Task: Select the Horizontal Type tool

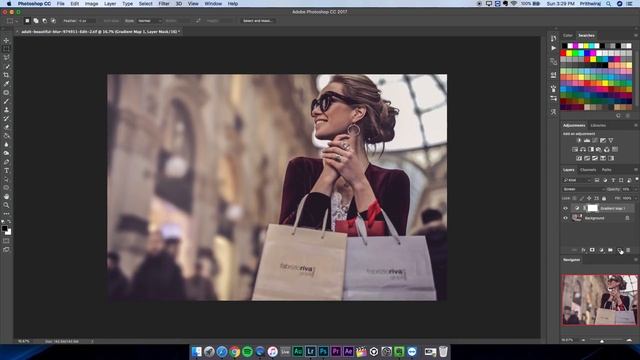Action: click(6, 171)
